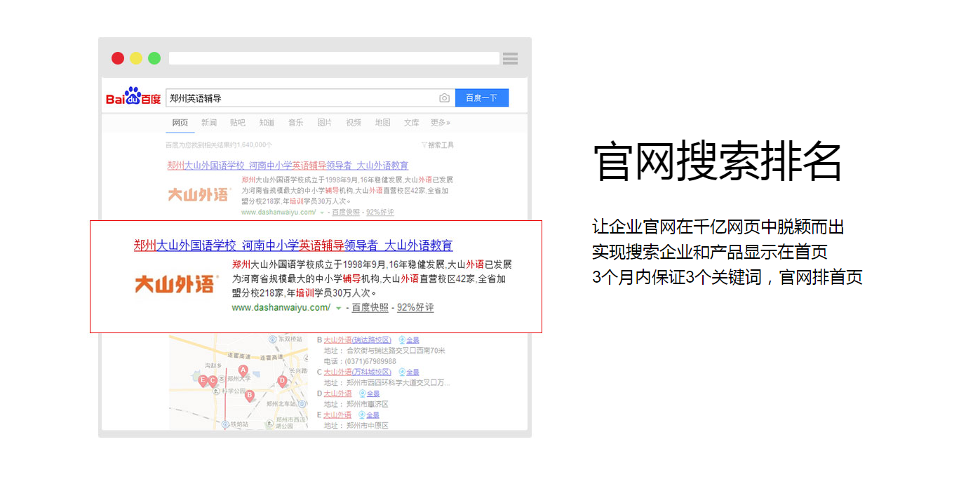Click the address 郑州市中原区
Screen dimensions: 980x491
coord(367,426)
